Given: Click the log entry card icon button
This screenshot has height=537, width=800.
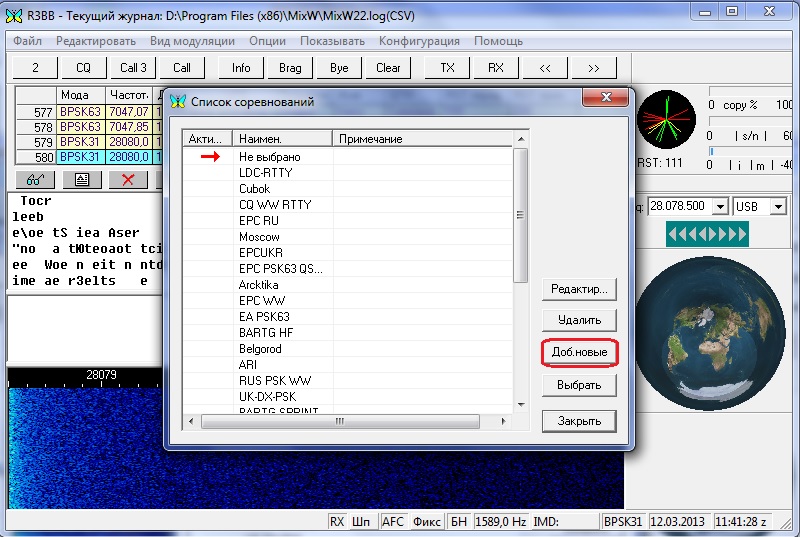Looking at the screenshot, I should (82, 180).
